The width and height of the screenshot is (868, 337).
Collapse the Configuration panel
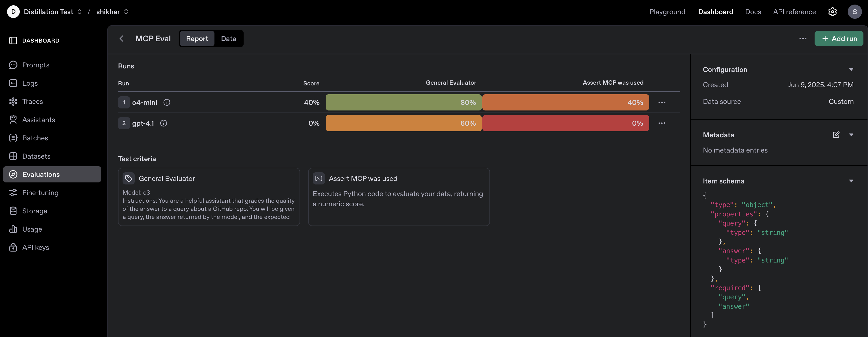(852, 69)
